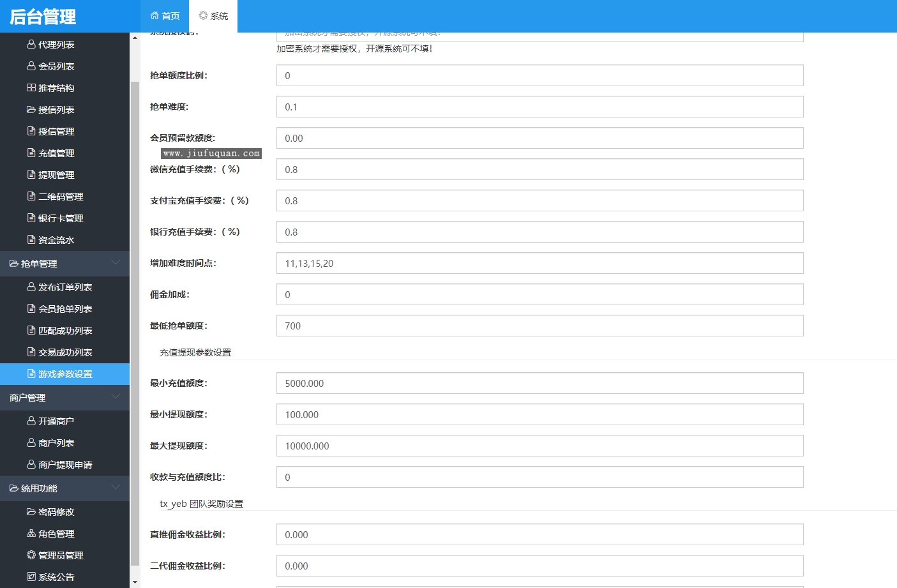
Task: Click the document icon beside 游戏参数设置
Action: (31, 374)
